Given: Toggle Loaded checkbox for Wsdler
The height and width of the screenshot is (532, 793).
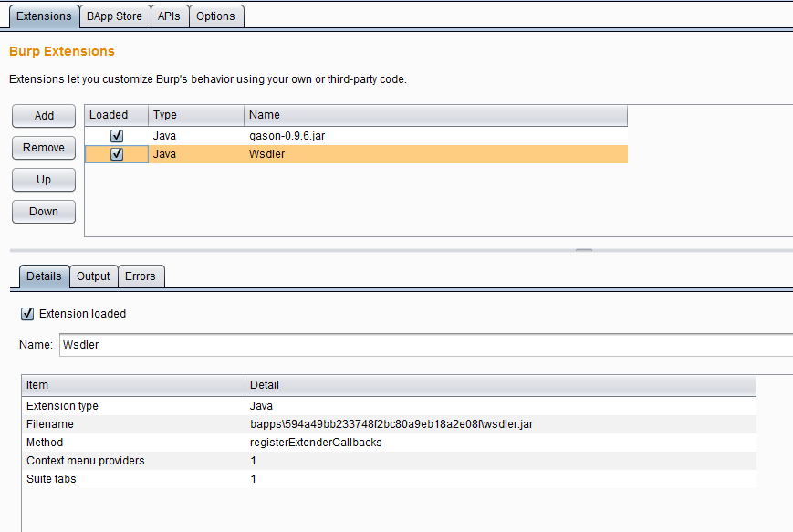Looking at the screenshot, I should [117, 154].
